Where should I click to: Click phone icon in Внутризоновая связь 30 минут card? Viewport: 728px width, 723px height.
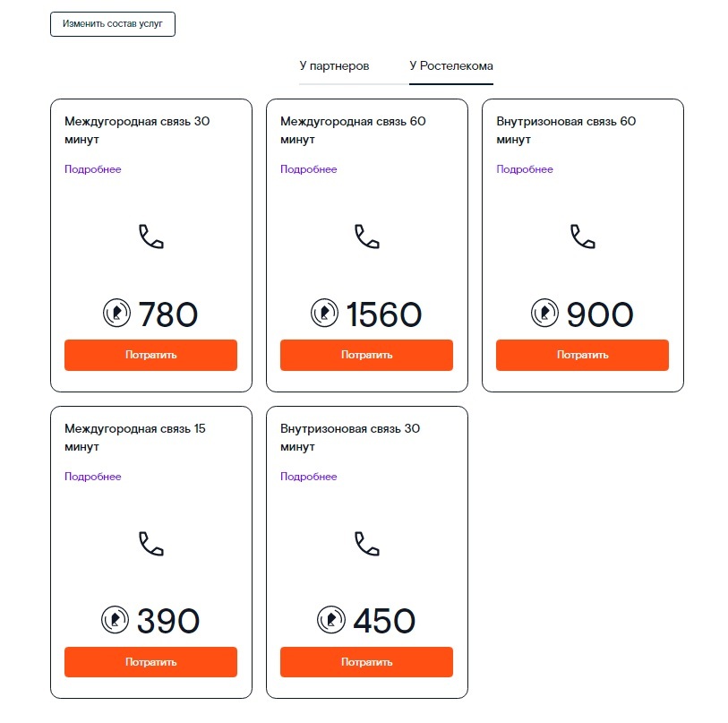(367, 544)
